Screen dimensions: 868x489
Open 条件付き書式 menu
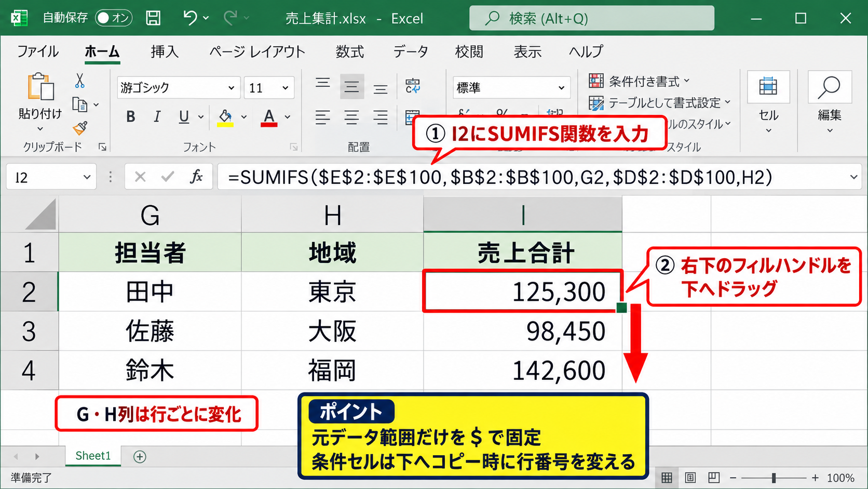tap(639, 81)
